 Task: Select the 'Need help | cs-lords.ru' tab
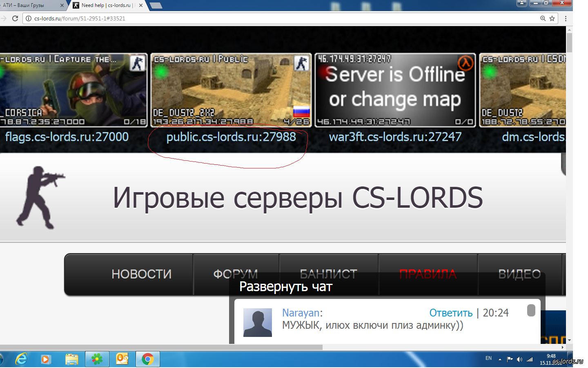[107, 5]
